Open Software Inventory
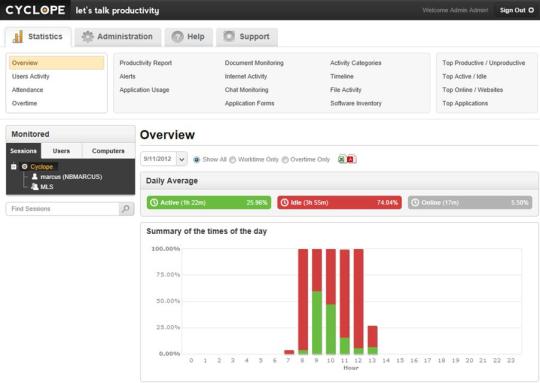Viewport: 540px width, 383px height. (x=356, y=103)
